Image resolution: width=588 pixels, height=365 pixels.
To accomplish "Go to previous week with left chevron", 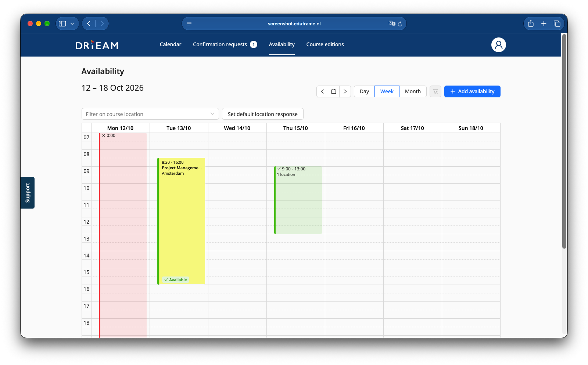I will (x=322, y=91).
